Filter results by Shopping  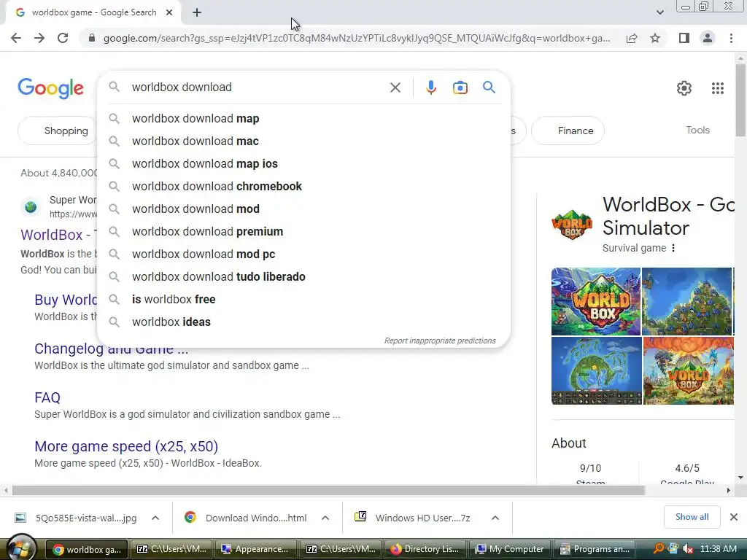pos(58,131)
